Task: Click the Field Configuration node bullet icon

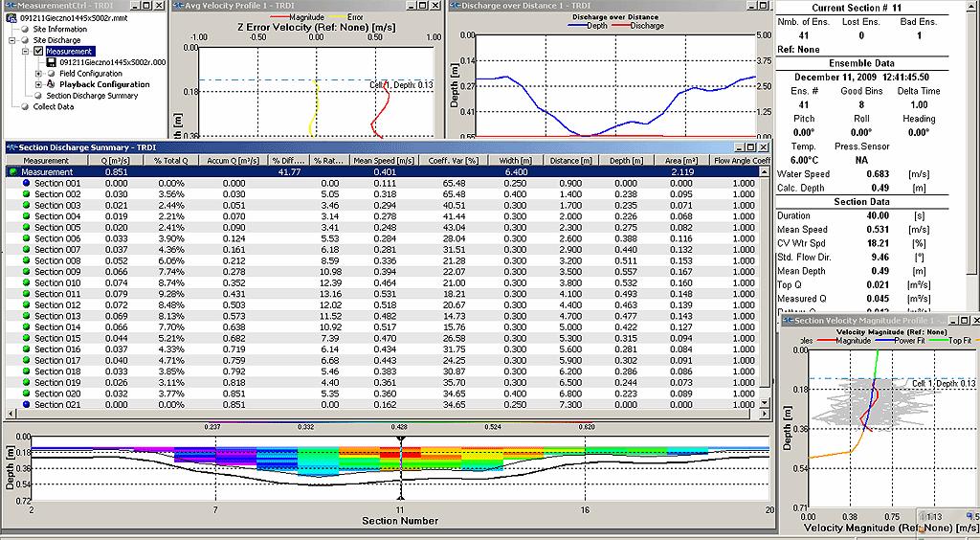Action: (x=52, y=73)
